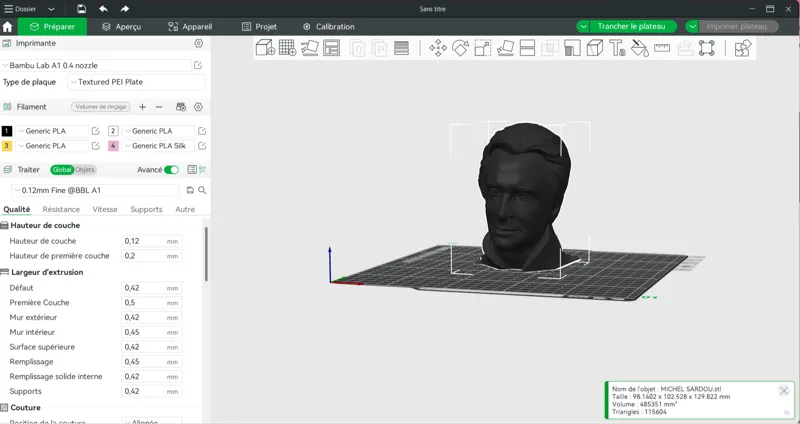This screenshot has height=424, width=800.
Task: Arrange all objects with toolbar icon
Action: click(x=332, y=48)
